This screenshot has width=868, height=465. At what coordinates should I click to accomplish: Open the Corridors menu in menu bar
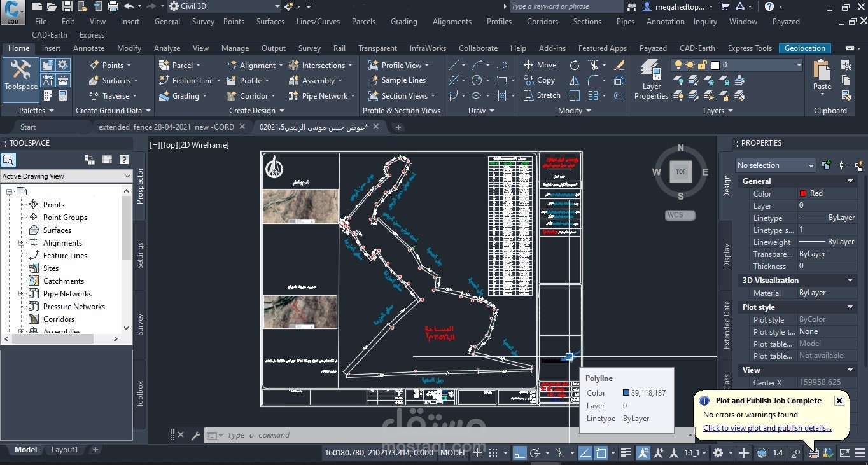[x=542, y=22]
